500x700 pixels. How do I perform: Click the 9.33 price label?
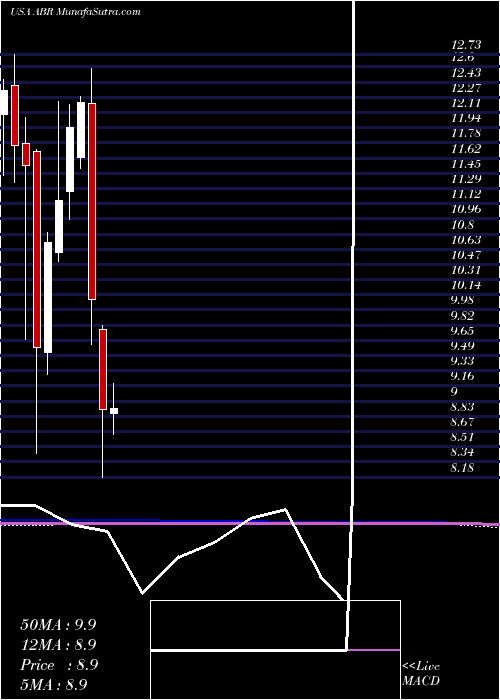coord(462,361)
